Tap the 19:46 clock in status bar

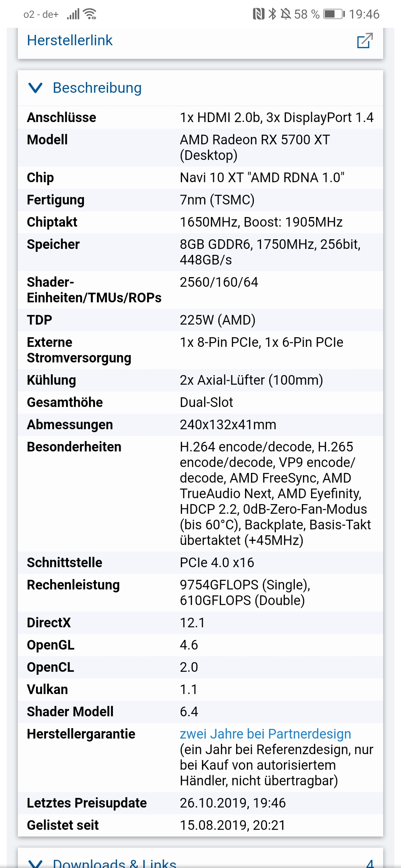364,14
